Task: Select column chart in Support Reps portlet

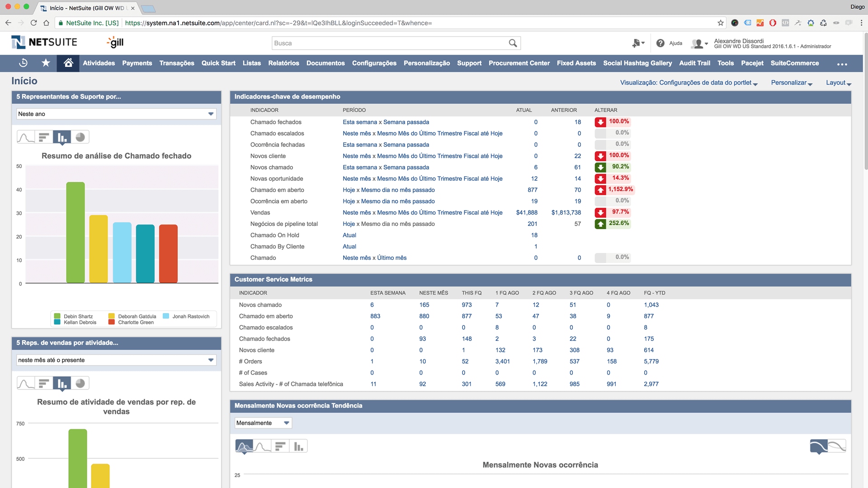Action: pyautogui.click(x=62, y=137)
